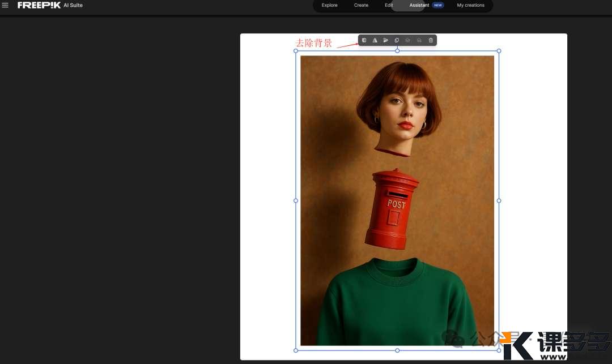Select the Assistant tab
Screen dimensions: 612x364
coord(419,5)
